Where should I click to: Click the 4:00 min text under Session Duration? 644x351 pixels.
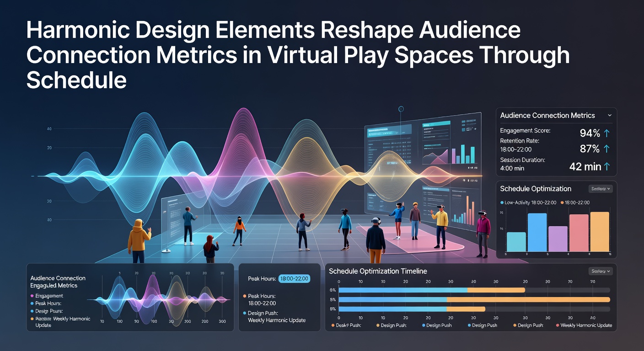(x=512, y=168)
